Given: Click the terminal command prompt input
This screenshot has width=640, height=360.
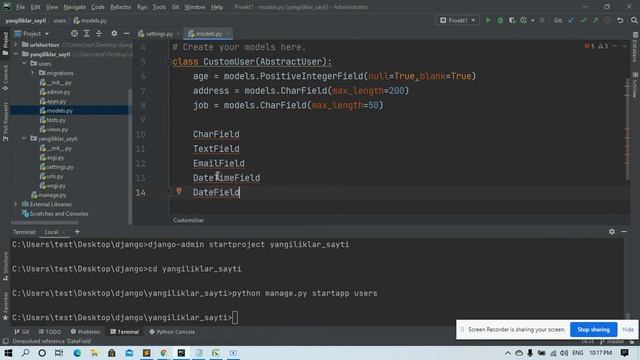Looking at the screenshot, I should [235, 318].
